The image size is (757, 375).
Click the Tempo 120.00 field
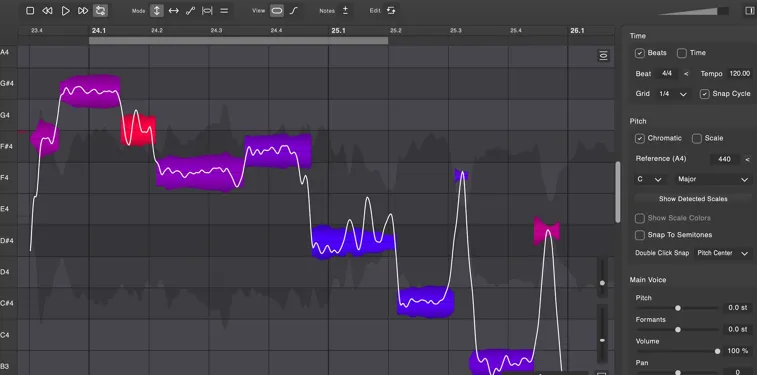pos(740,74)
